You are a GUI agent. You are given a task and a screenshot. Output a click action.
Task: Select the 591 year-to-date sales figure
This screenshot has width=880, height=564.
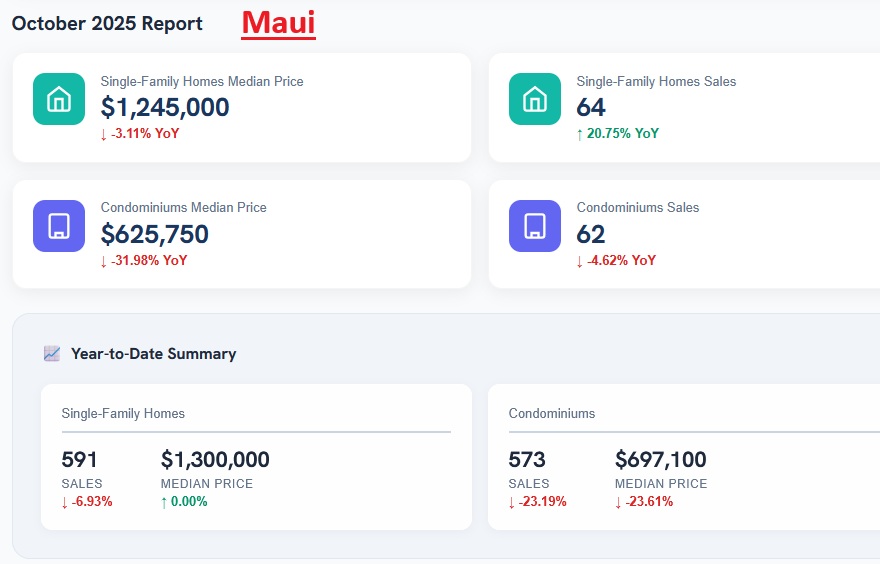(x=80, y=460)
